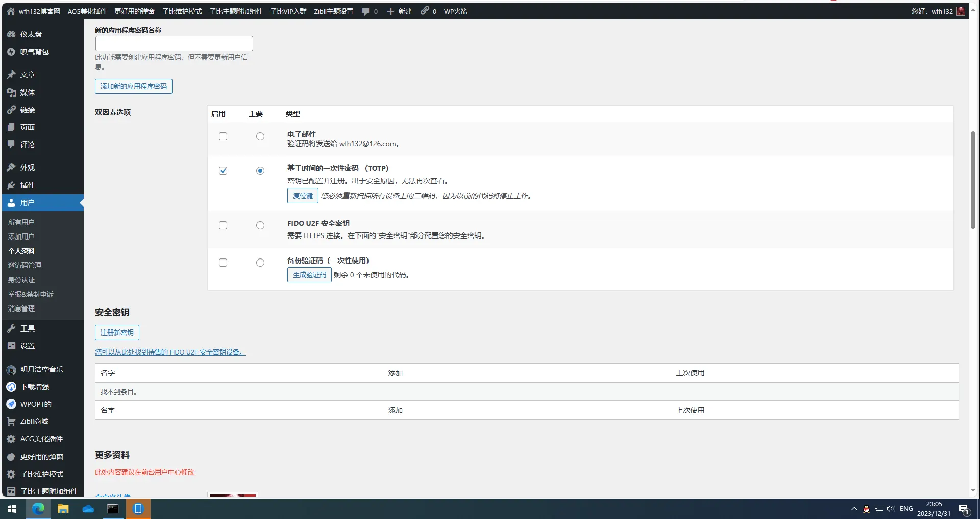Viewport: 980px width, 519px height.
Task: Click the 插件 plugins icon in sidebar
Action: pyautogui.click(x=11, y=185)
